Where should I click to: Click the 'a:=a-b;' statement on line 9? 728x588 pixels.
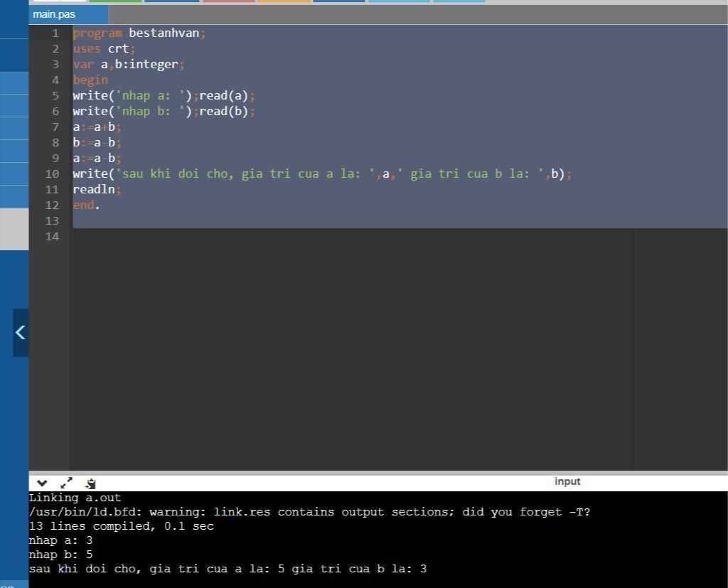pos(97,159)
